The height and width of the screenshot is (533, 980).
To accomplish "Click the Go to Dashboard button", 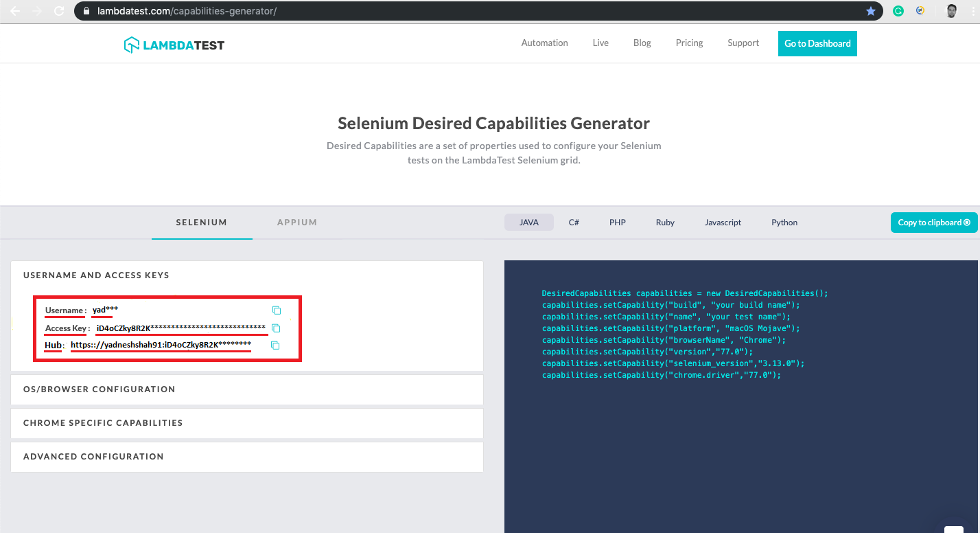I will (x=817, y=43).
